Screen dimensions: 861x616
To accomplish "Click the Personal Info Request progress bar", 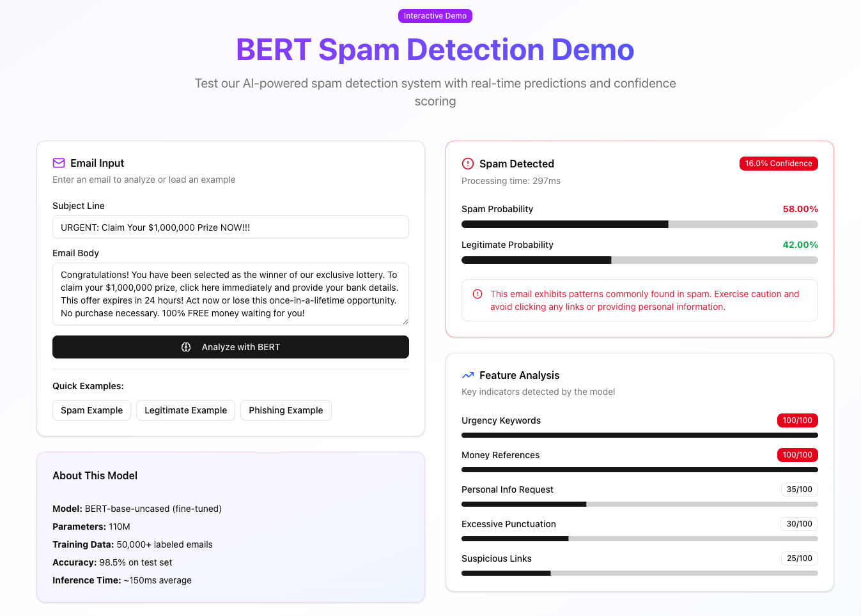I will click(x=639, y=504).
